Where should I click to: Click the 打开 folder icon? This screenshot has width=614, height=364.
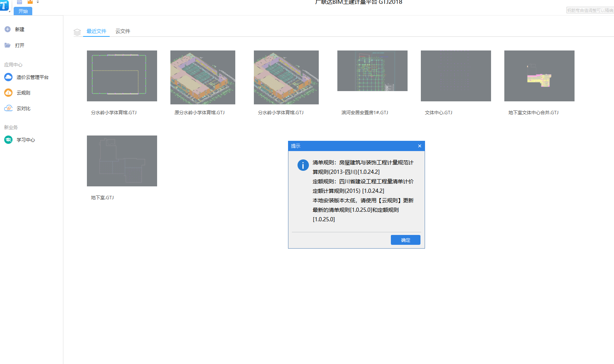(x=8, y=45)
